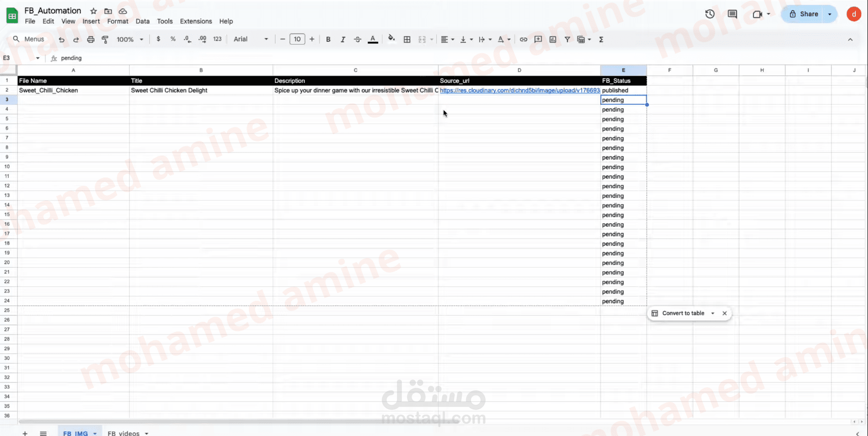Open Convert to table options arrow

point(713,313)
